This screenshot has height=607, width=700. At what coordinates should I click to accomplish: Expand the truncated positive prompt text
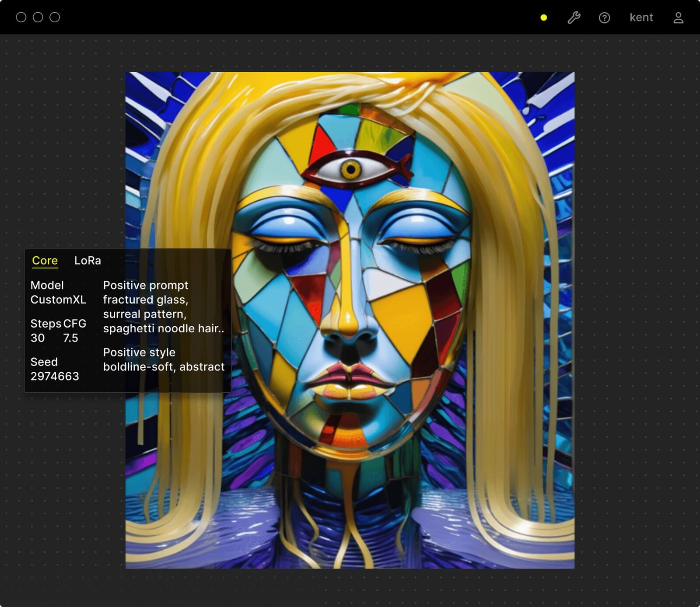coord(164,314)
